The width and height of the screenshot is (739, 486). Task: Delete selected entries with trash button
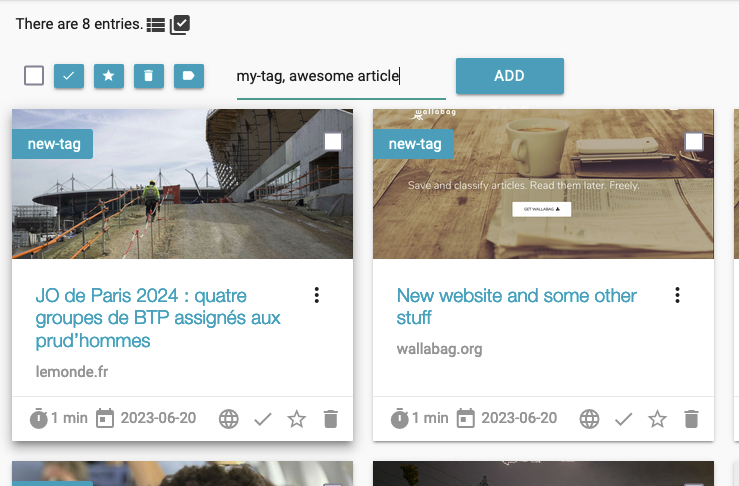148,76
